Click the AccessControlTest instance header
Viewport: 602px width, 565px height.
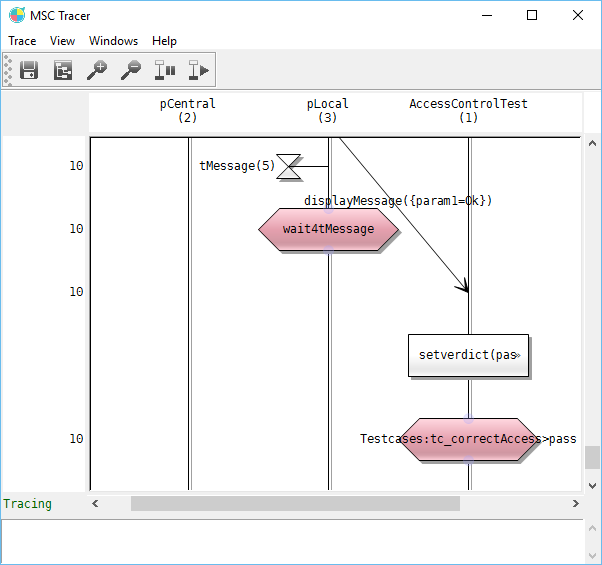point(468,110)
